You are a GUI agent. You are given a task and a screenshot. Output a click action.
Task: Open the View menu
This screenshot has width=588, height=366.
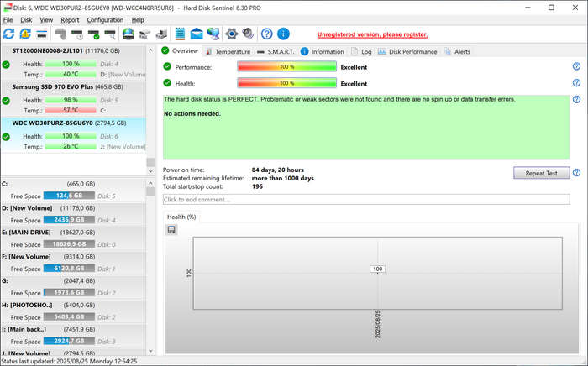(46, 20)
